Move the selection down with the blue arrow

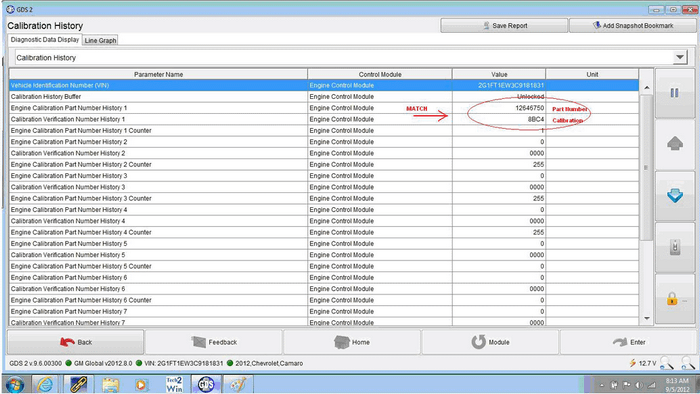click(x=675, y=195)
